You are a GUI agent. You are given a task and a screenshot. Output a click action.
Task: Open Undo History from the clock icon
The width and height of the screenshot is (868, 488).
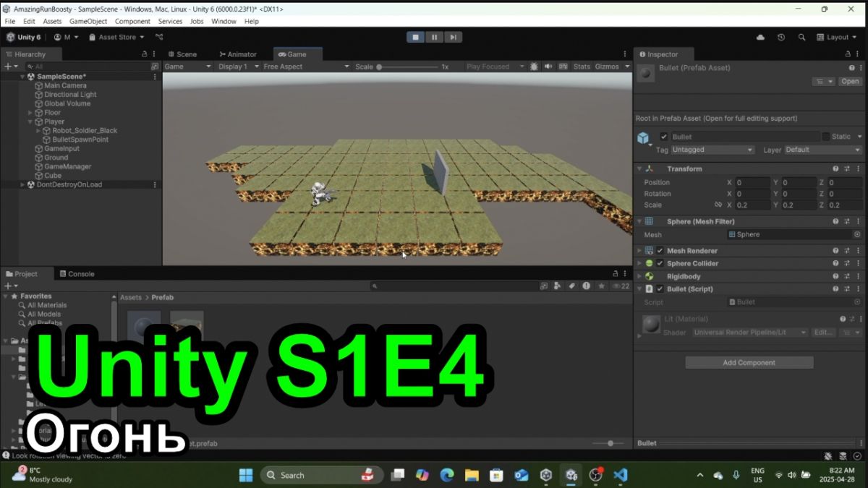pos(781,37)
